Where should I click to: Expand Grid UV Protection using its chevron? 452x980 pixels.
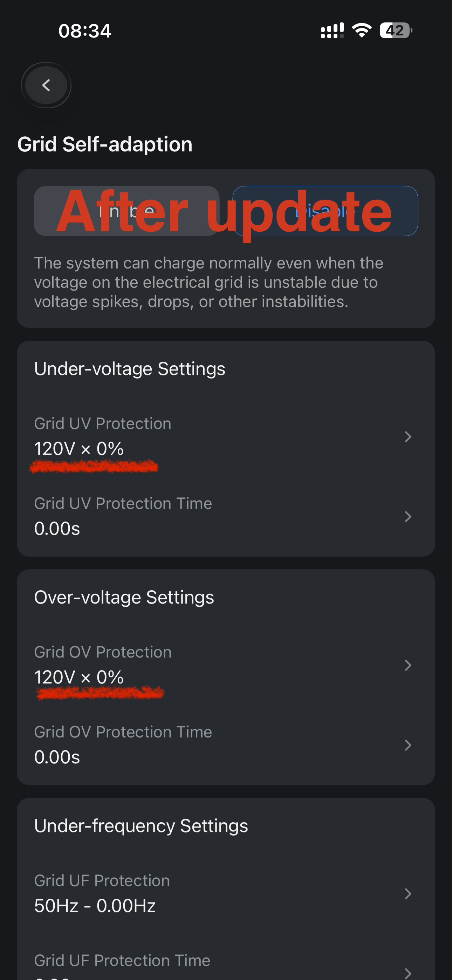[x=408, y=436]
